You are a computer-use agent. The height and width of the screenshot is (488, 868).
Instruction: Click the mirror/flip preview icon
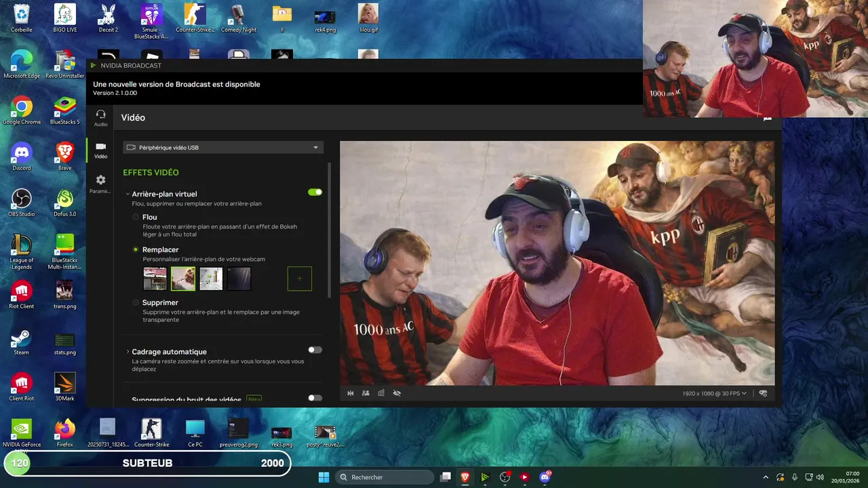351,393
